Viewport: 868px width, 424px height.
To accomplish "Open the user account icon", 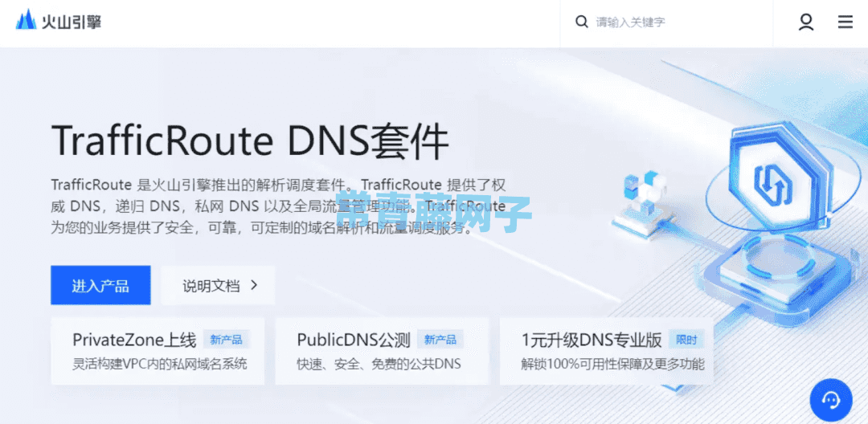I will coord(806,22).
